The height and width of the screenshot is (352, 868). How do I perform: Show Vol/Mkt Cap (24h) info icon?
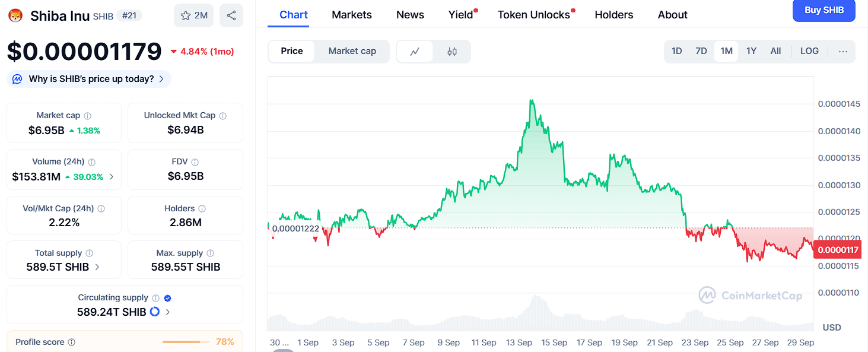coord(101,209)
